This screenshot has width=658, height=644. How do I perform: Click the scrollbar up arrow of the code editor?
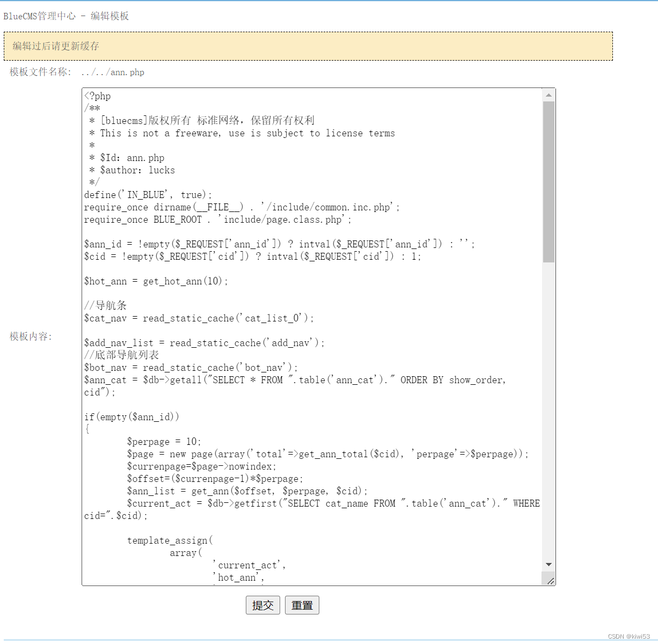pos(549,95)
